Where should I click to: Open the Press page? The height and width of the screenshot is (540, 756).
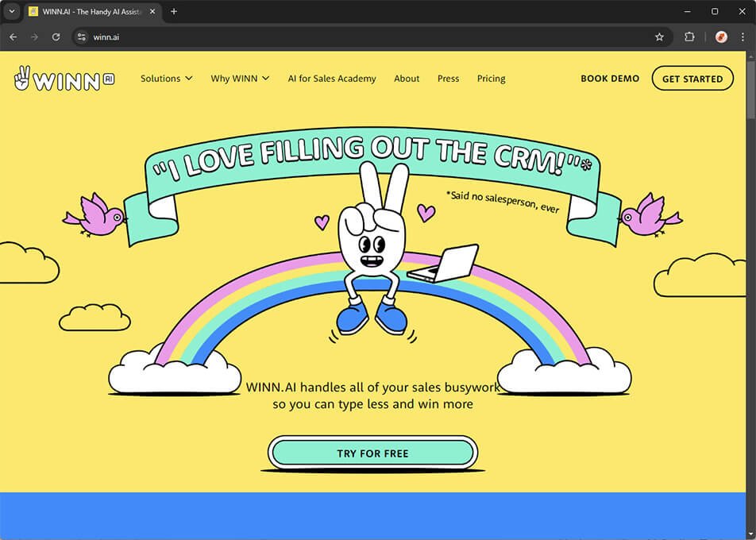[x=448, y=79]
